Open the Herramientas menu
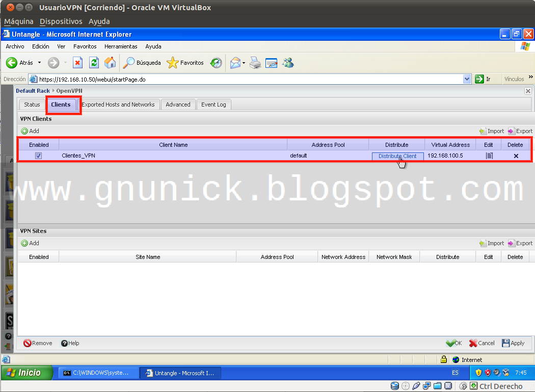The height and width of the screenshot is (392, 535). (121, 46)
